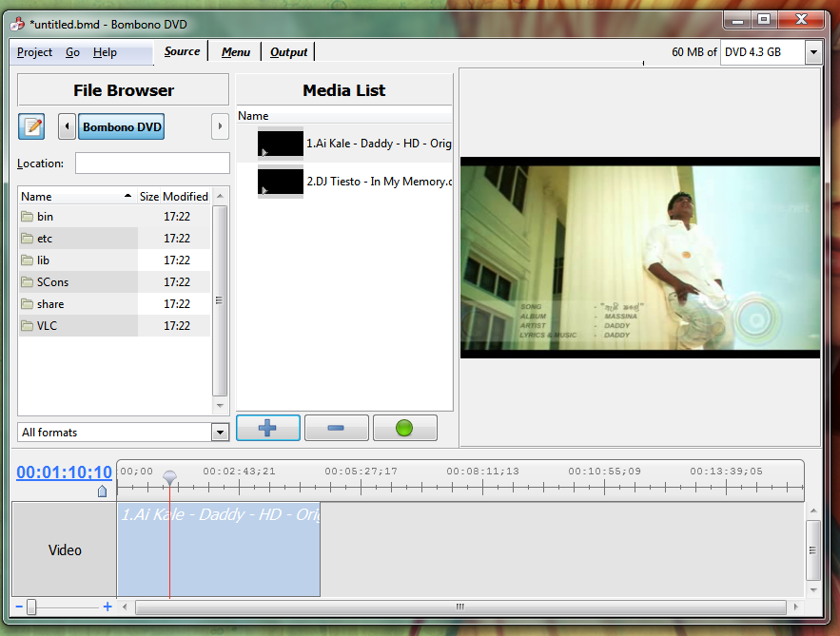This screenshot has height=636, width=840.
Task: Click the track area scroll up arrow
Action: pyautogui.click(x=813, y=511)
